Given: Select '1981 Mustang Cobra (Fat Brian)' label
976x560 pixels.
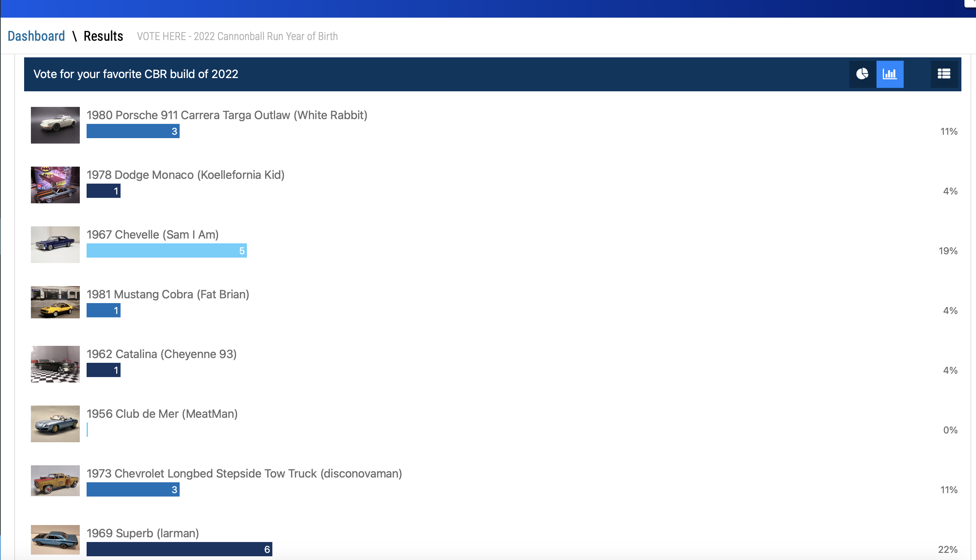Looking at the screenshot, I should [x=168, y=294].
